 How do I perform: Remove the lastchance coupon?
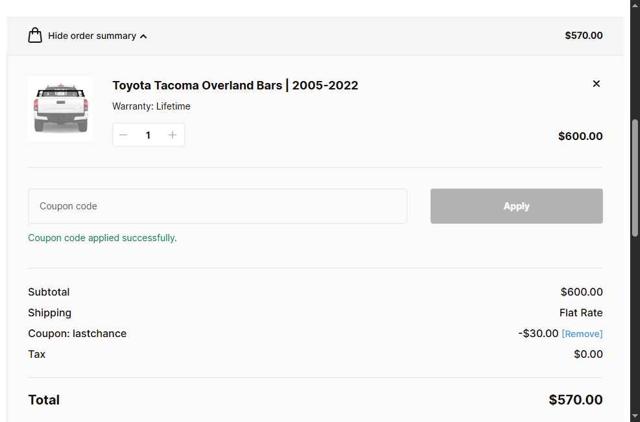click(x=582, y=334)
